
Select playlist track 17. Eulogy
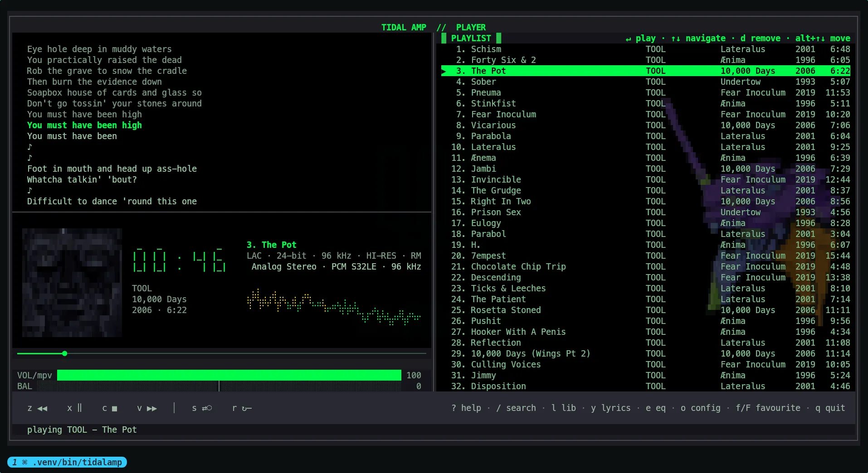point(646,223)
